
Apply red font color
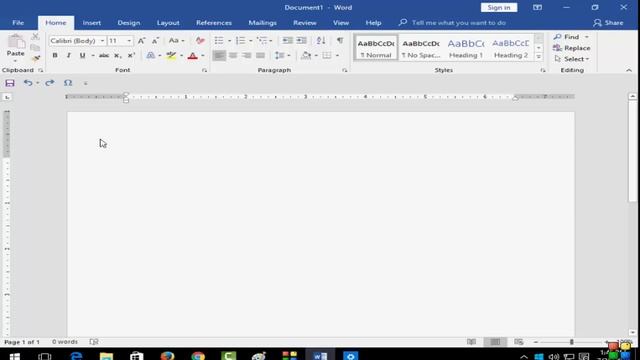click(193, 56)
